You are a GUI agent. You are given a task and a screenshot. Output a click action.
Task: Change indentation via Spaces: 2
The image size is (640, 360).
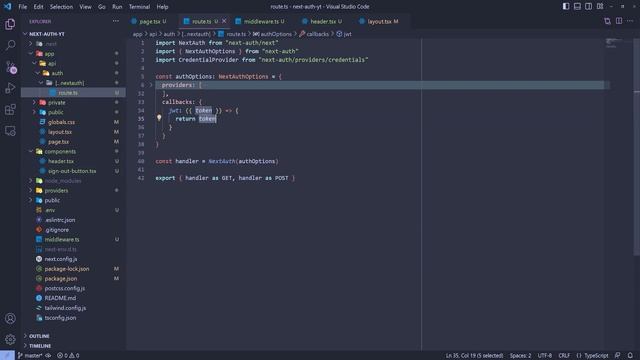click(x=520, y=356)
